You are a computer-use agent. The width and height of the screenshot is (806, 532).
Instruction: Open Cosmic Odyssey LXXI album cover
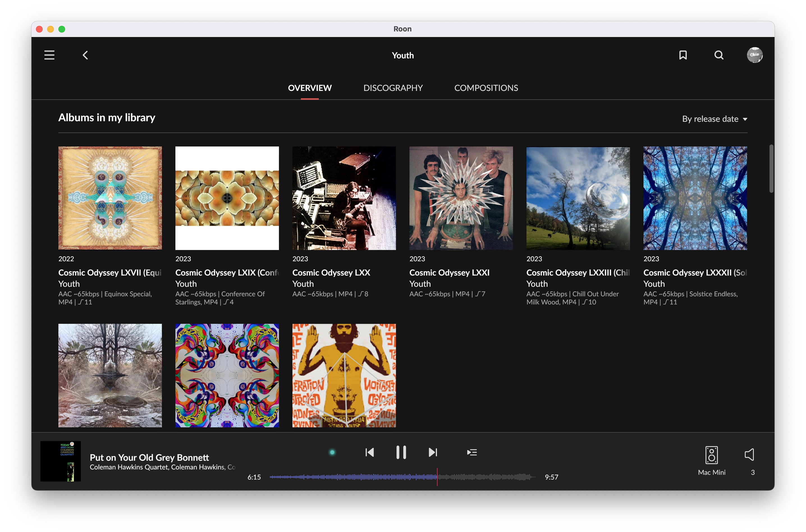coord(461,198)
